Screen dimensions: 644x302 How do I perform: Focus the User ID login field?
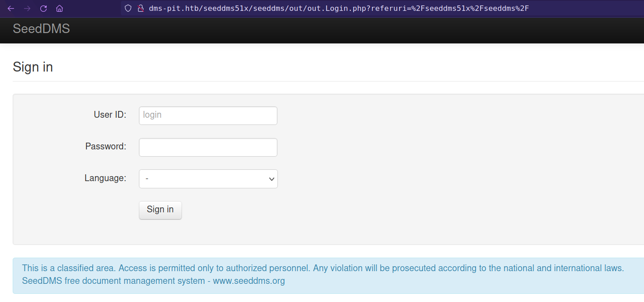coord(208,115)
